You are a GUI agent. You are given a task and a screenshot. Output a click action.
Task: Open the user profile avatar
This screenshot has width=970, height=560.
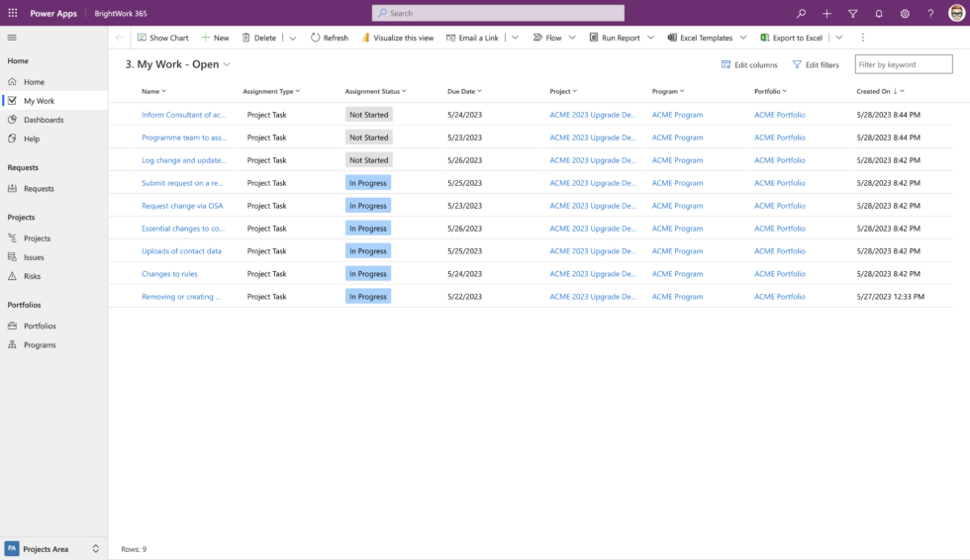[956, 13]
